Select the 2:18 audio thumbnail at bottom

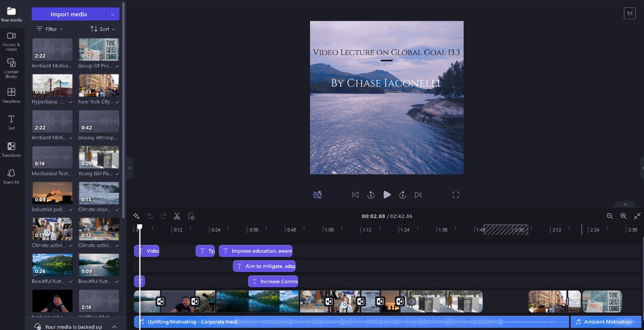pyautogui.click(x=99, y=300)
